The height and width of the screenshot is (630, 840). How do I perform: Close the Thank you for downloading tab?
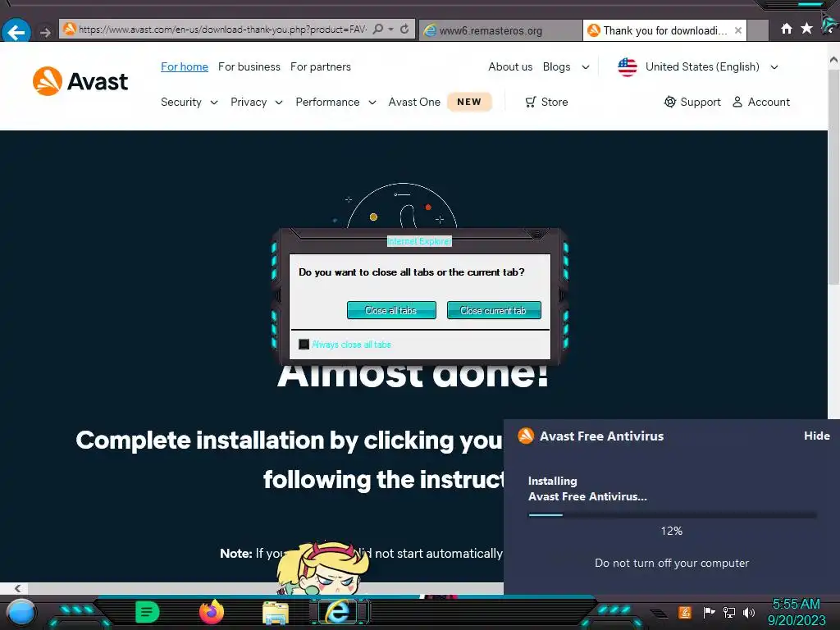[x=738, y=30]
